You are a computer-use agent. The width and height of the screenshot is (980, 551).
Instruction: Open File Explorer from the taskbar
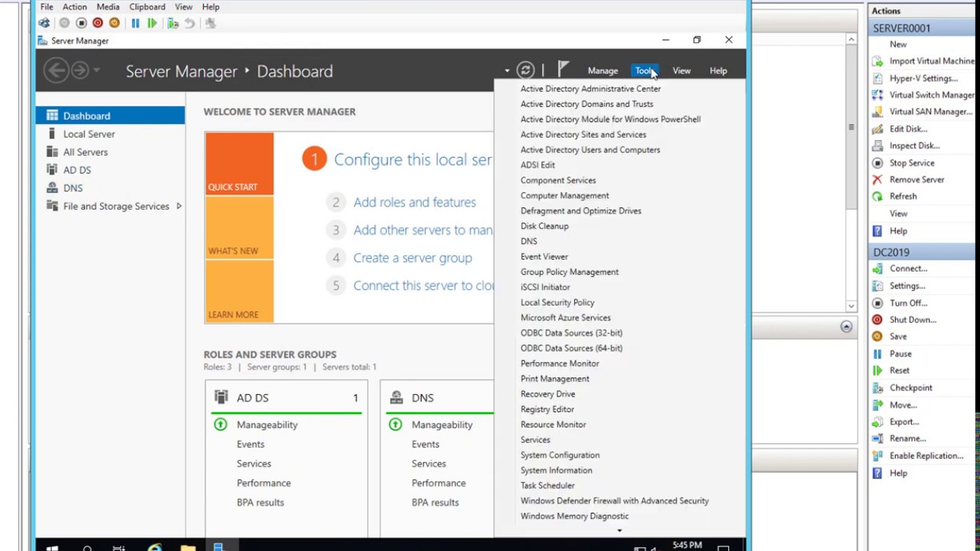[188, 546]
